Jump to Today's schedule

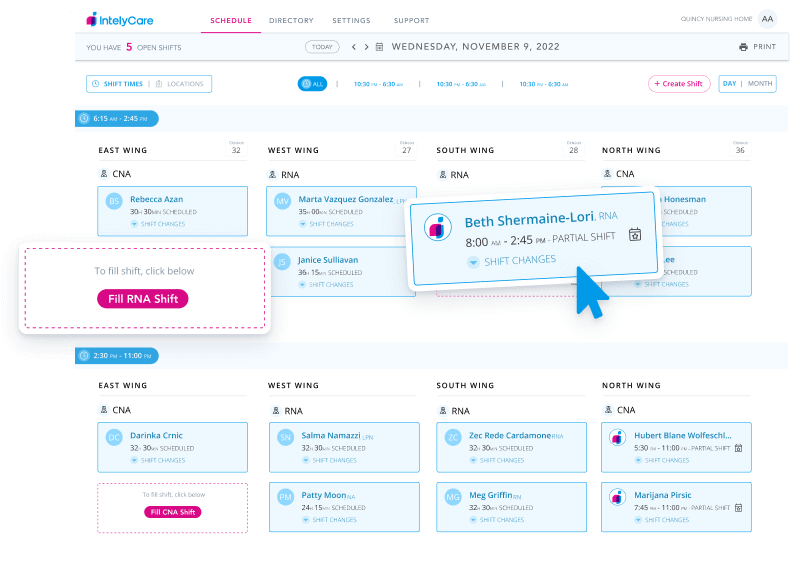tap(321, 47)
